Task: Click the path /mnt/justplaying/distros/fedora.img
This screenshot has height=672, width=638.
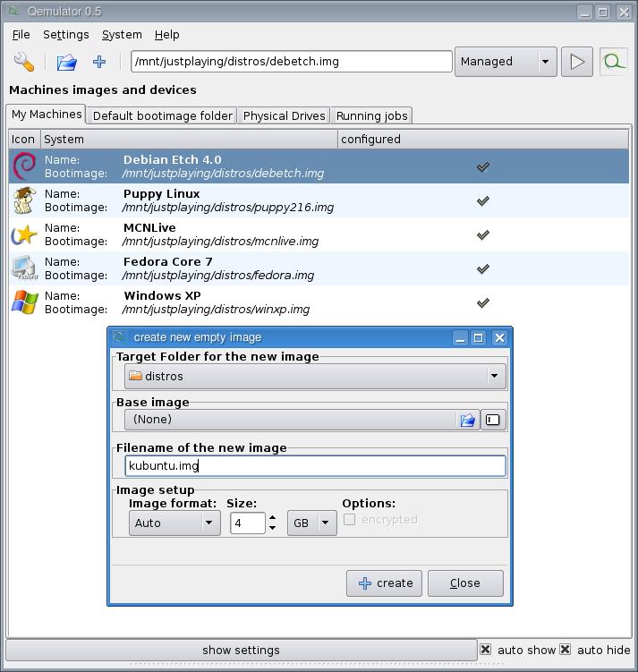Action: click(x=218, y=276)
